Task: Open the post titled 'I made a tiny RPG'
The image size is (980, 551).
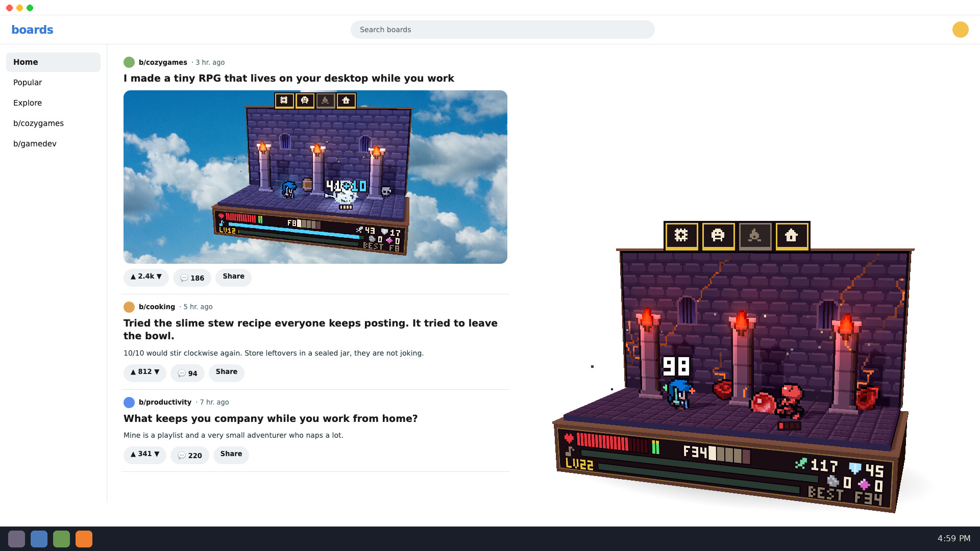Action: (289, 78)
